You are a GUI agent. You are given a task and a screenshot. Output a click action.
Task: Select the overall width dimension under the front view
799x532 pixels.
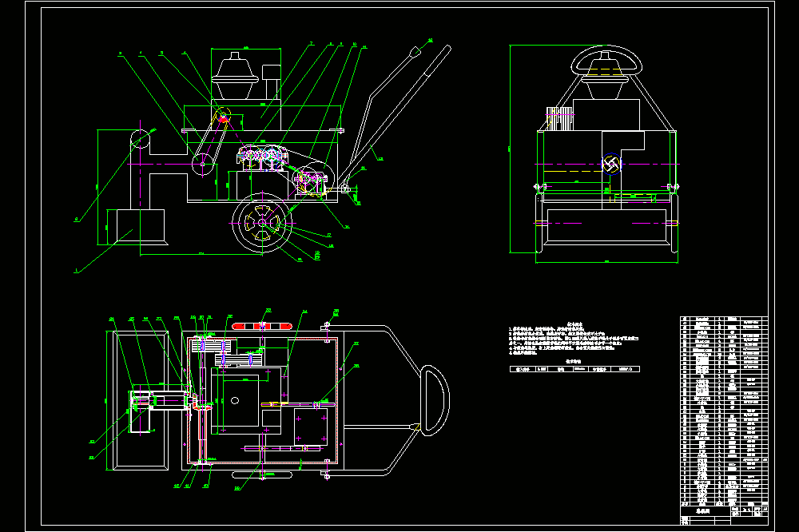pyautogui.click(x=606, y=262)
